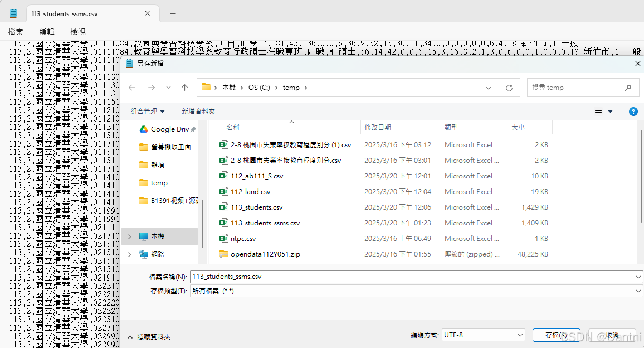The width and height of the screenshot is (644, 348).
Task: Select file 112_ab111_S.csv
Action: point(257,176)
